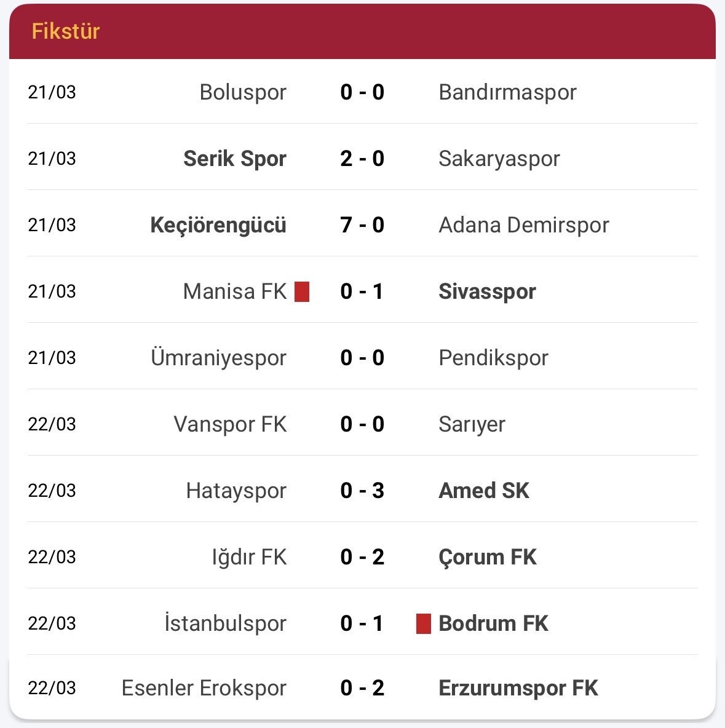Select Bandırmaspor team name
The image size is (725, 728).
click(x=507, y=92)
